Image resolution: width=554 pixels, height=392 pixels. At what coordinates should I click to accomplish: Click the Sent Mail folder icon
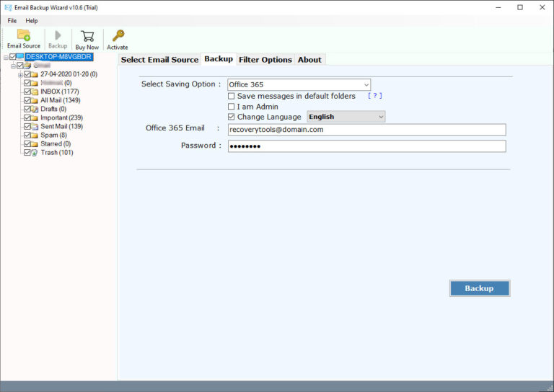(x=35, y=127)
